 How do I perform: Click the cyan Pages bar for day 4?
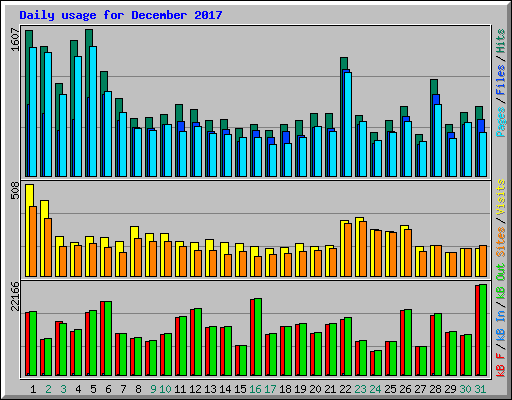tap(78, 116)
